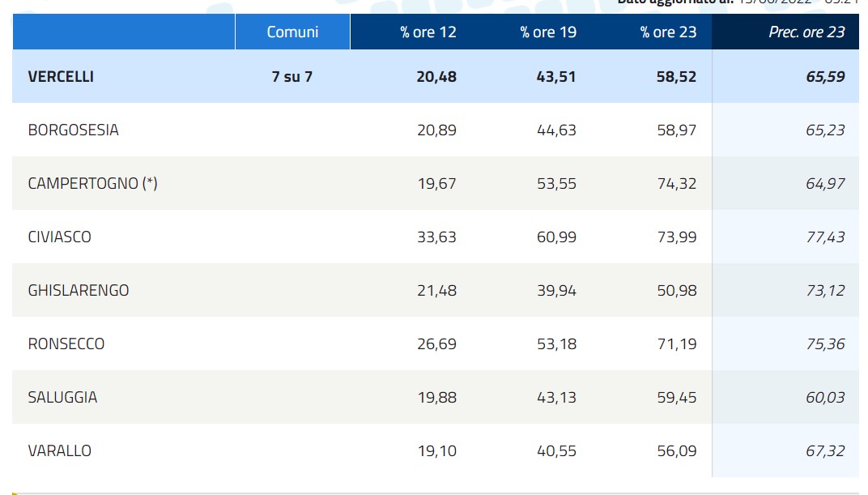Open the VARALLO municipality entry

(59, 451)
